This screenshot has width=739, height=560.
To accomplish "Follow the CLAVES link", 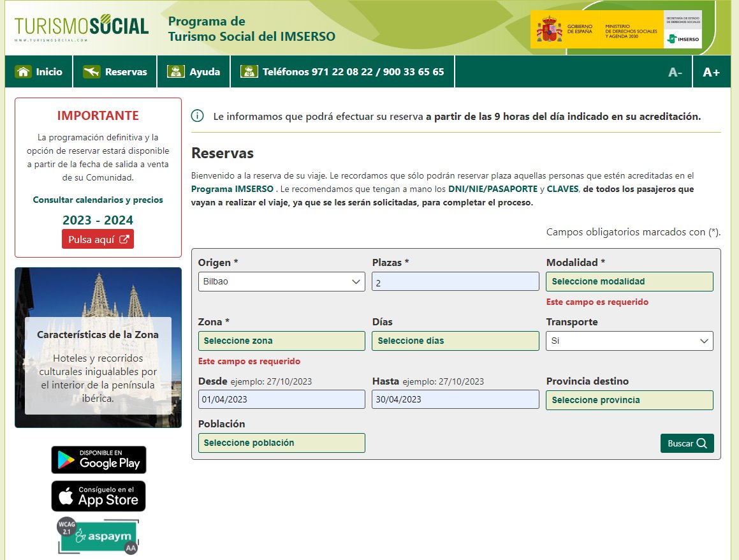I will click(x=563, y=189).
